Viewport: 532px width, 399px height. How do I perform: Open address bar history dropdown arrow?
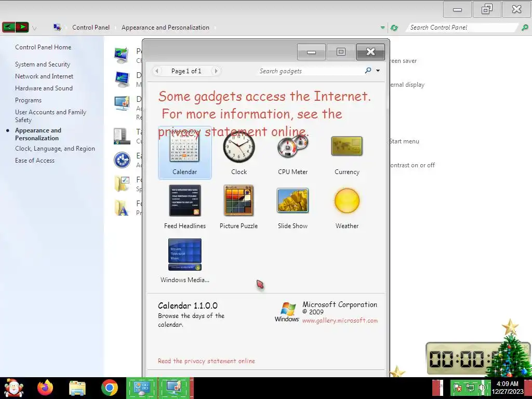click(x=383, y=28)
